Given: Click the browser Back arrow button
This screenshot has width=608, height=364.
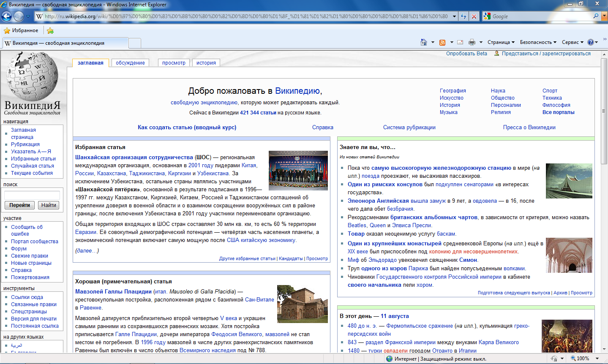Looking at the screenshot, I should (x=7, y=16).
